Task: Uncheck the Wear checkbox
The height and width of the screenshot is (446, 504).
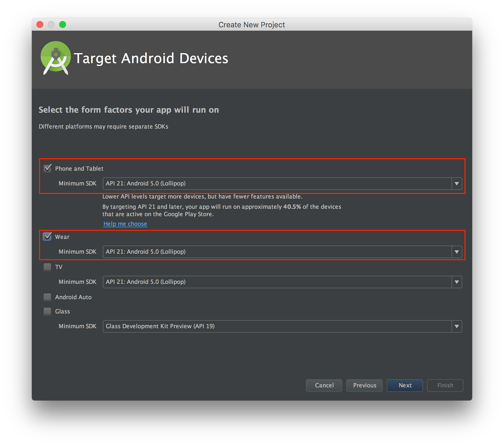Action: point(48,237)
